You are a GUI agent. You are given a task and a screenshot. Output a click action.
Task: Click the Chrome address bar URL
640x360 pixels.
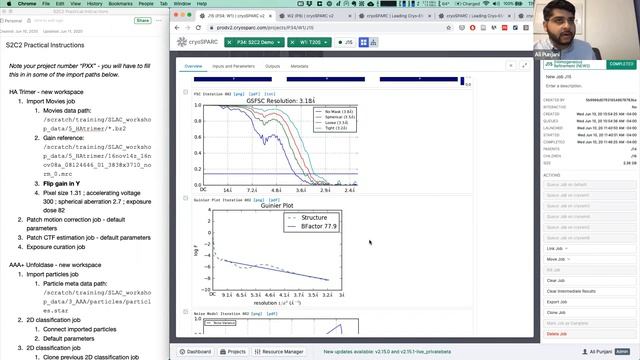coord(265,28)
